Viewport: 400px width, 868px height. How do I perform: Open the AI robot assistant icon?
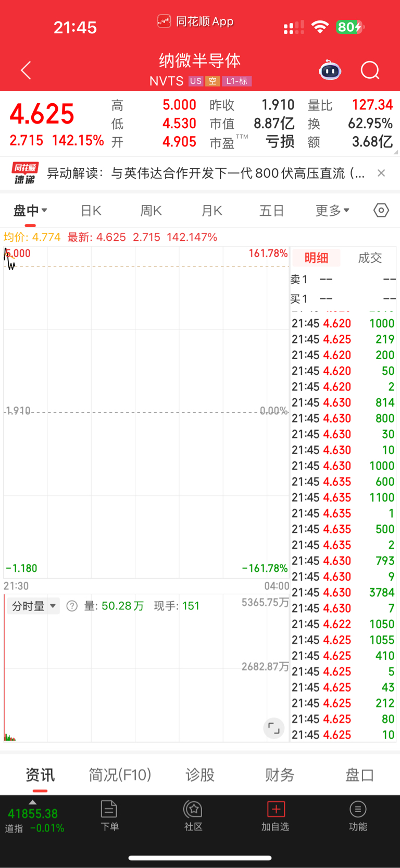tap(330, 70)
